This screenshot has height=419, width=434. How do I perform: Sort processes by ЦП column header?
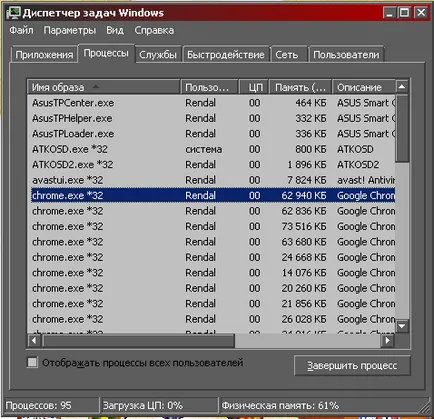click(x=254, y=87)
